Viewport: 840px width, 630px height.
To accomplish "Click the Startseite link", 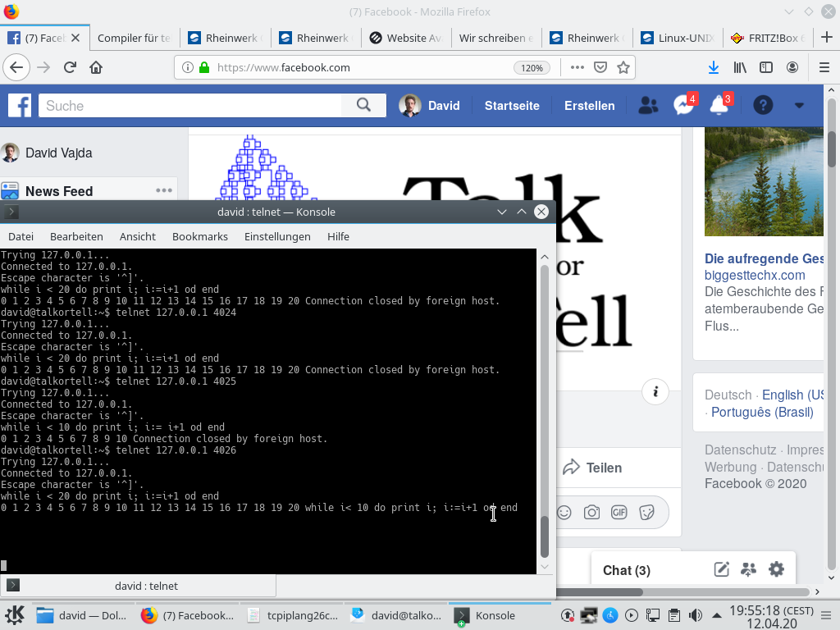I will (512, 106).
